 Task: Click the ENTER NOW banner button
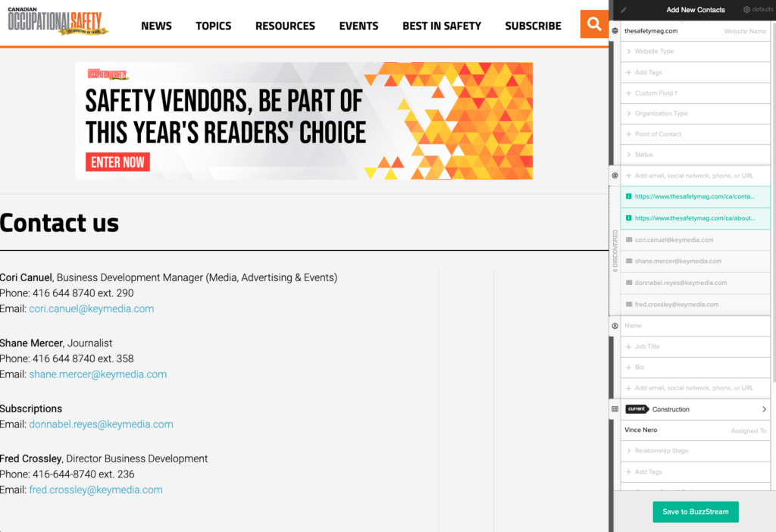[x=117, y=162]
